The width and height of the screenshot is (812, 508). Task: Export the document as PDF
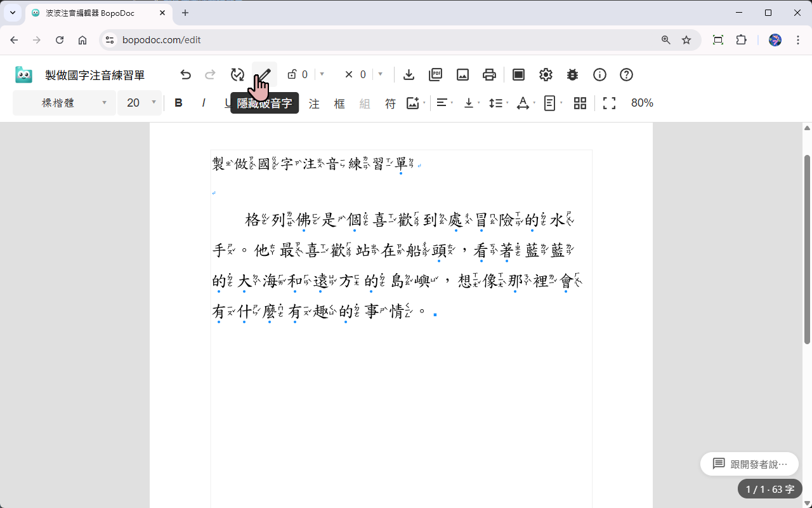coord(436,74)
